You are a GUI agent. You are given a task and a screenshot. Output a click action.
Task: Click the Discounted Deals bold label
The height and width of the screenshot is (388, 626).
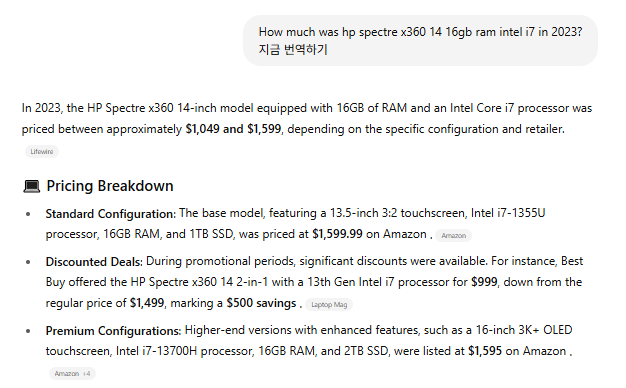pos(94,262)
